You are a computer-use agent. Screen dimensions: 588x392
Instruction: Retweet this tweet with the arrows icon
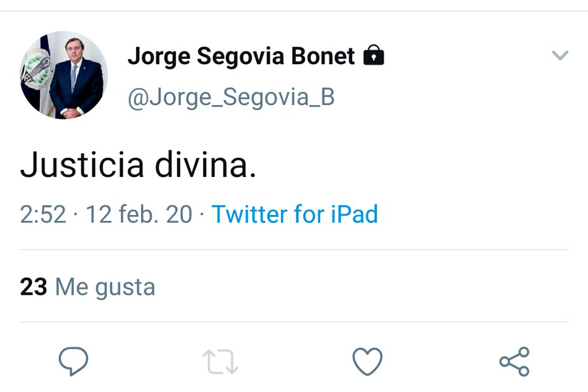click(220, 361)
